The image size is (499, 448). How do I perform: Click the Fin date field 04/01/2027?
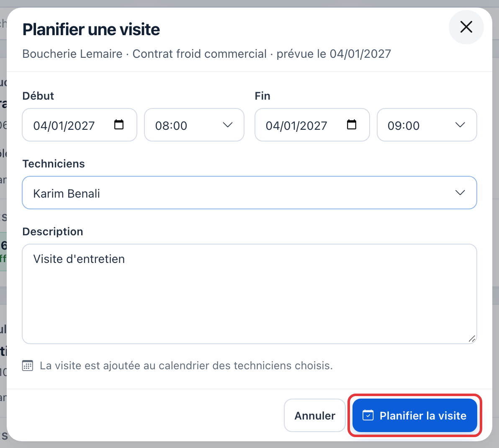[x=312, y=125]
